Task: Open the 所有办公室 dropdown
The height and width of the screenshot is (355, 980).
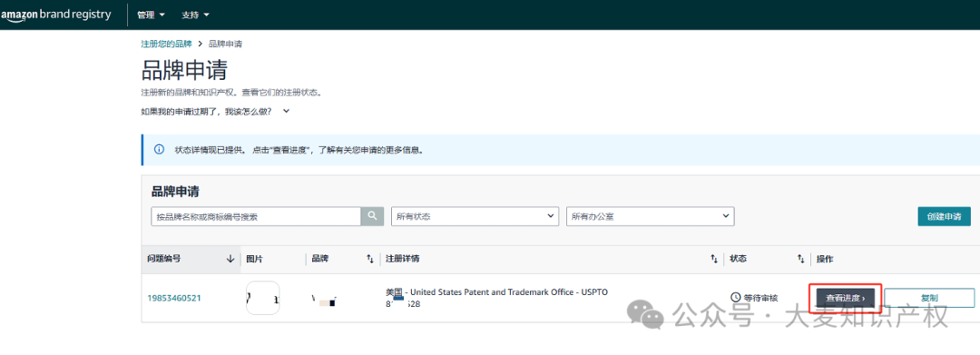Action: coord(650,216)
